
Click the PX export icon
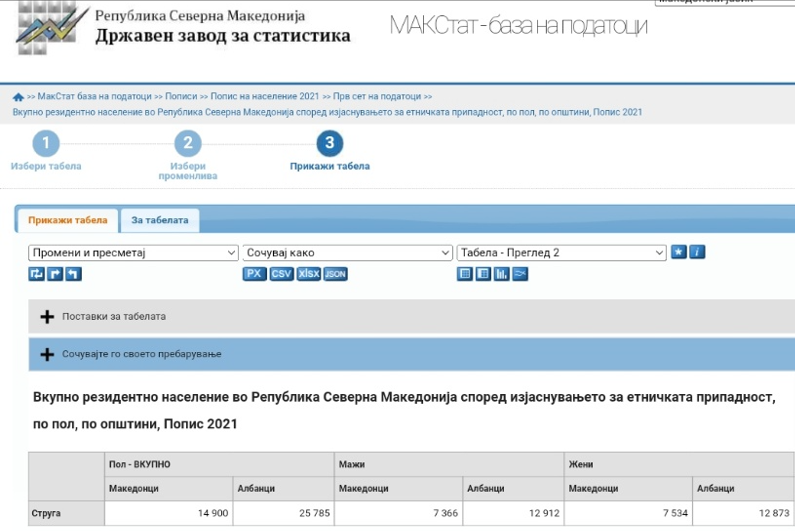point(254,274)
